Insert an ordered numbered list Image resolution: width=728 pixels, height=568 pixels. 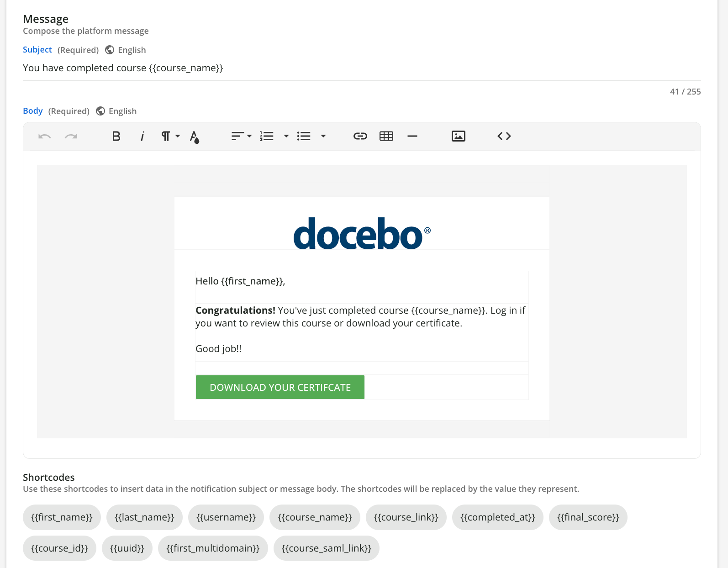point(267,136)
